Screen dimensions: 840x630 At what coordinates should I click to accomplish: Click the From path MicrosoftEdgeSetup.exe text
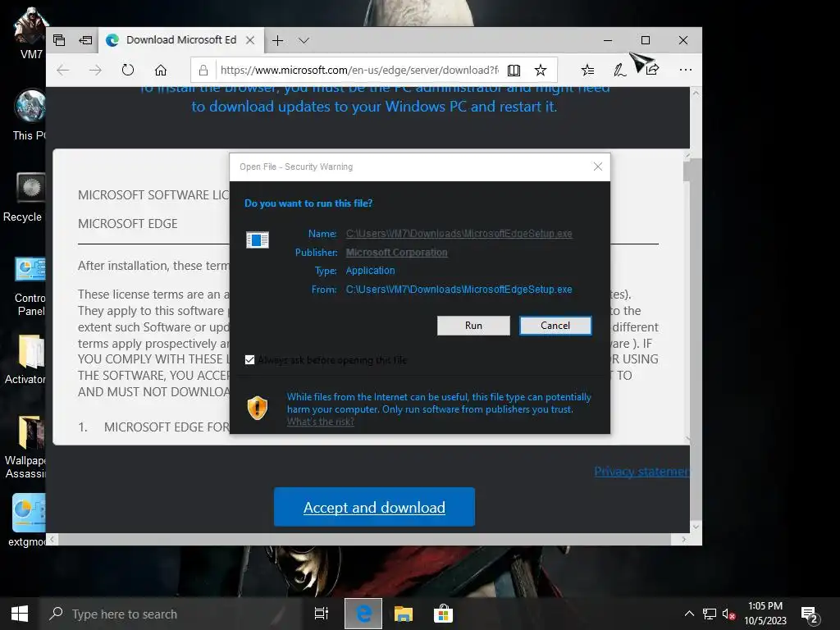point(459,290)
